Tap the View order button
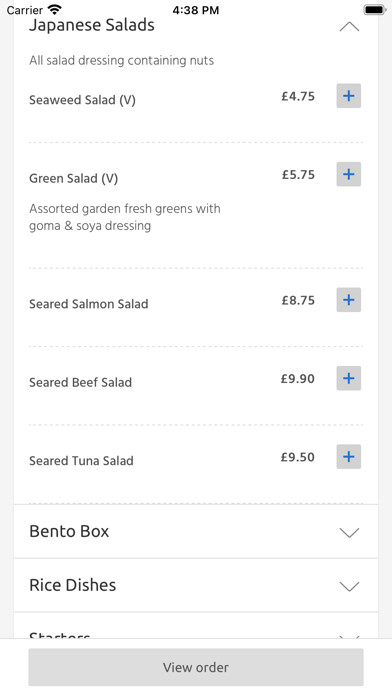 point(196,667)
